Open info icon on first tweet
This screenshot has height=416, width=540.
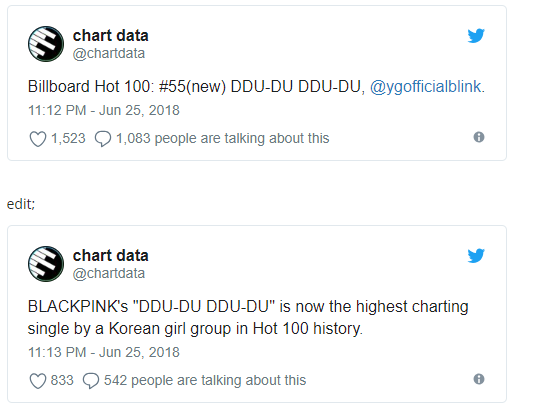(x=479, y=137)
